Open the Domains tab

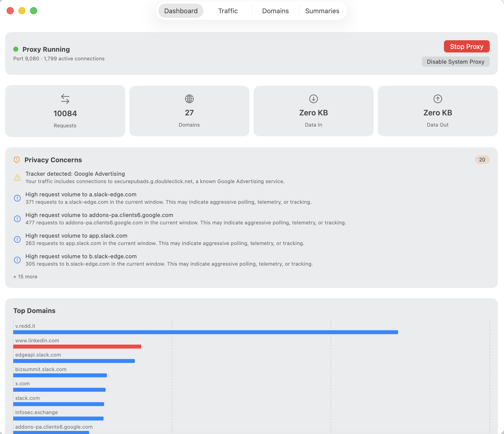[x=275, y=11]
